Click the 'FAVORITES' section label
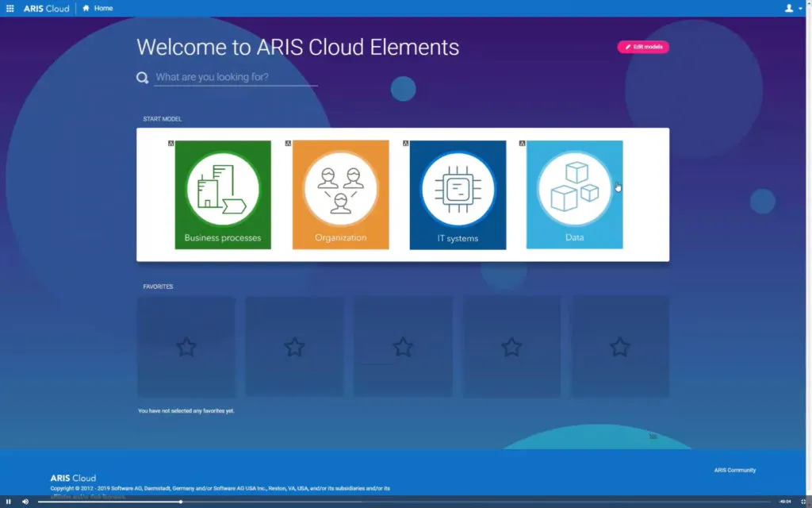The height and width of the screenshot is (508, 812). click(158, 287)
